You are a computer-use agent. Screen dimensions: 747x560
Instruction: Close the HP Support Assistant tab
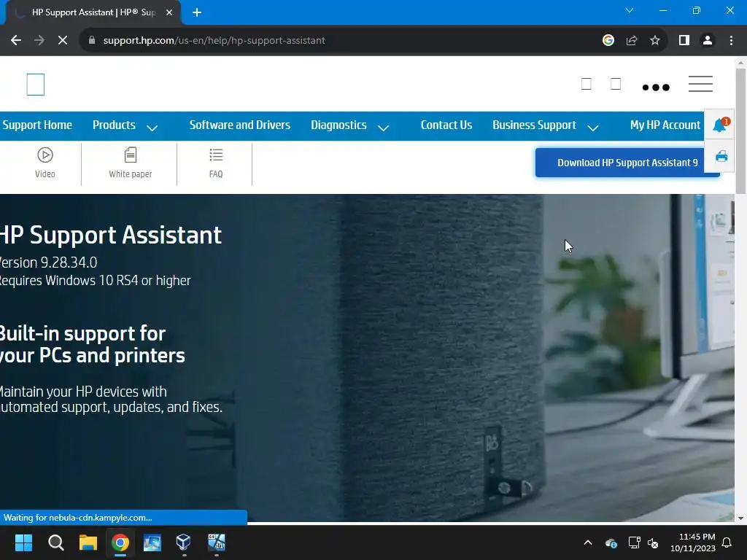[x=169, y=13]
